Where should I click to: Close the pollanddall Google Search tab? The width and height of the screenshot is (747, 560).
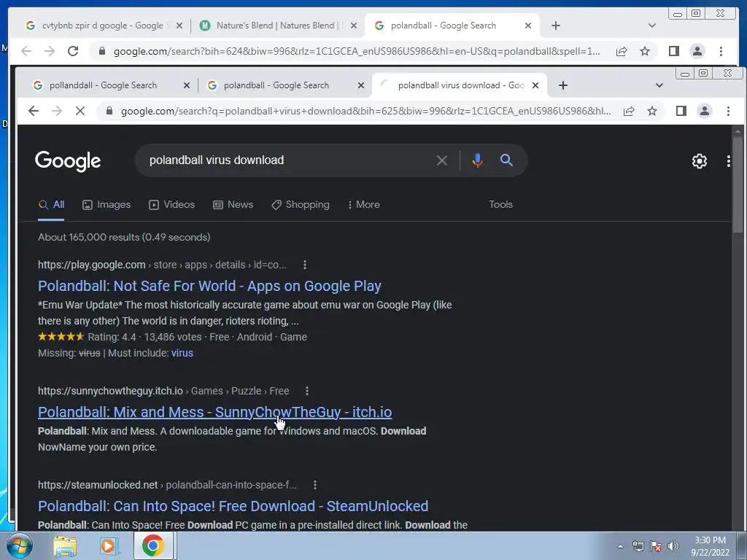[187, 85]
